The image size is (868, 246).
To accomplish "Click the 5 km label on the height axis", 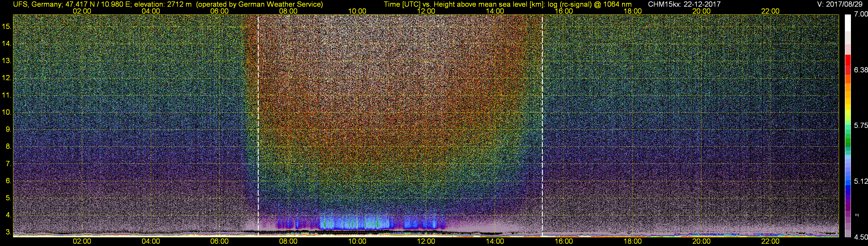I will point(8,198).
